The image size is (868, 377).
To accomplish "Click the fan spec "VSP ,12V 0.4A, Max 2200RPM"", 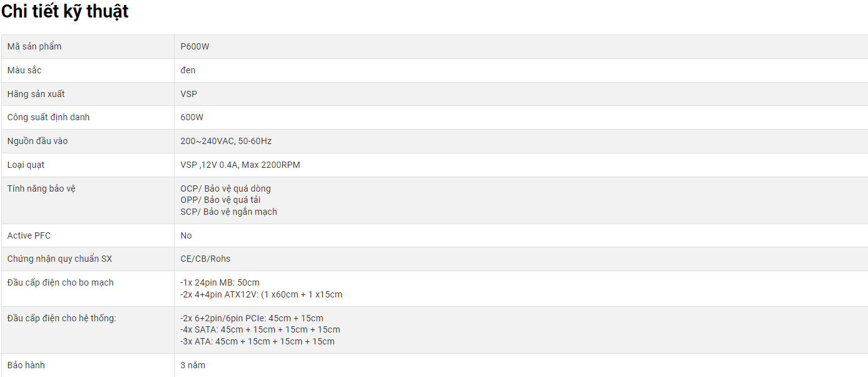I will (x=240, y=165).
